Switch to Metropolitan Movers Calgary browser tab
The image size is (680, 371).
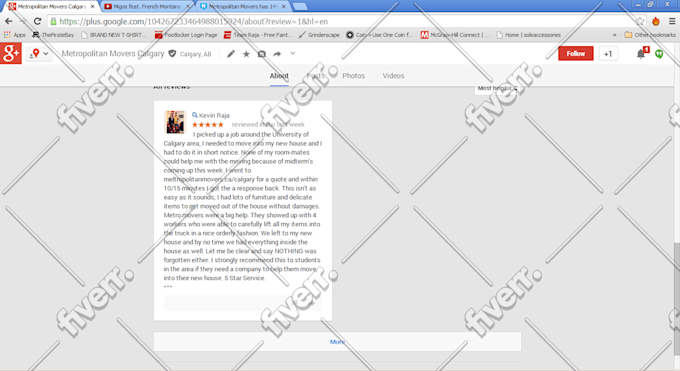[51, 7]
